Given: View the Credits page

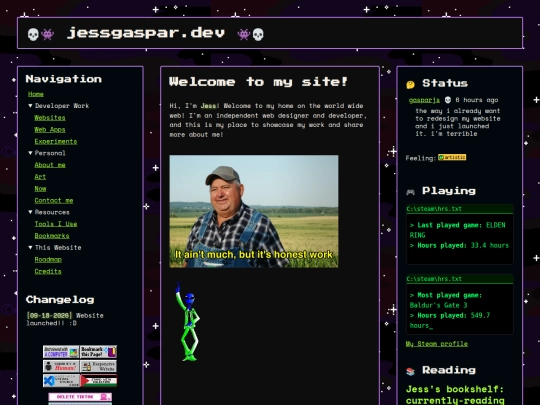Looking at the screenshot, I should [48, 271].
